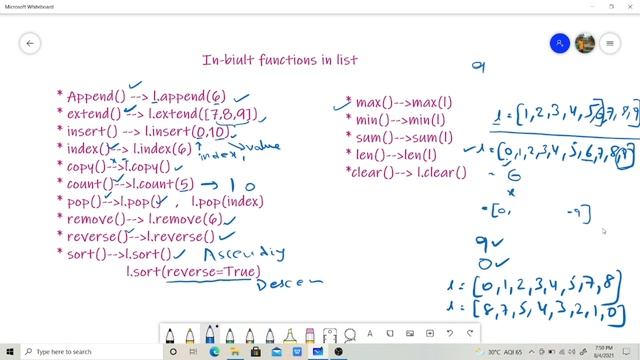Viewport: 640px width, 360px height.
Task: Click the 'l.sort(reverse=True)' text
Action: click(x=193, y=272)
